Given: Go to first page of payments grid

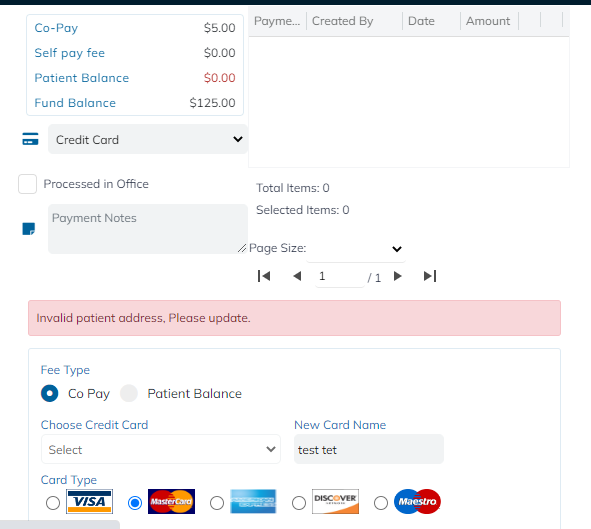Looking at the screenshot, I should [264, 276].
